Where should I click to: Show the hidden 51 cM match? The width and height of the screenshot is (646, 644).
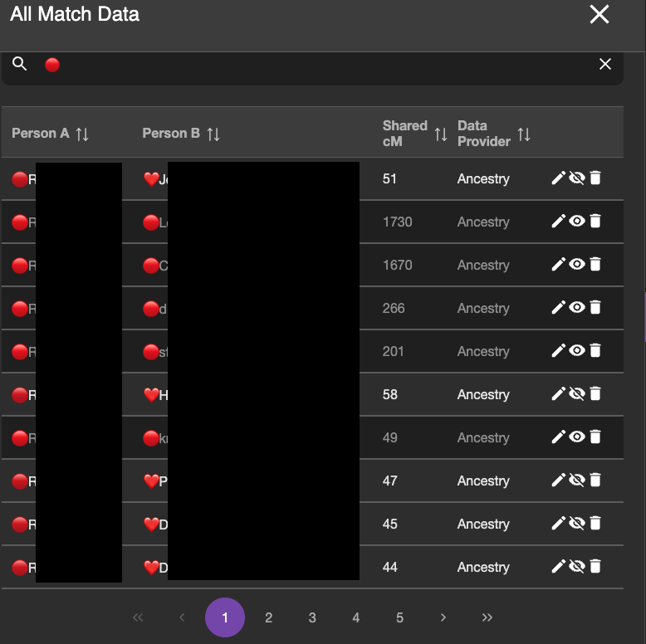[x=577, y=178]
